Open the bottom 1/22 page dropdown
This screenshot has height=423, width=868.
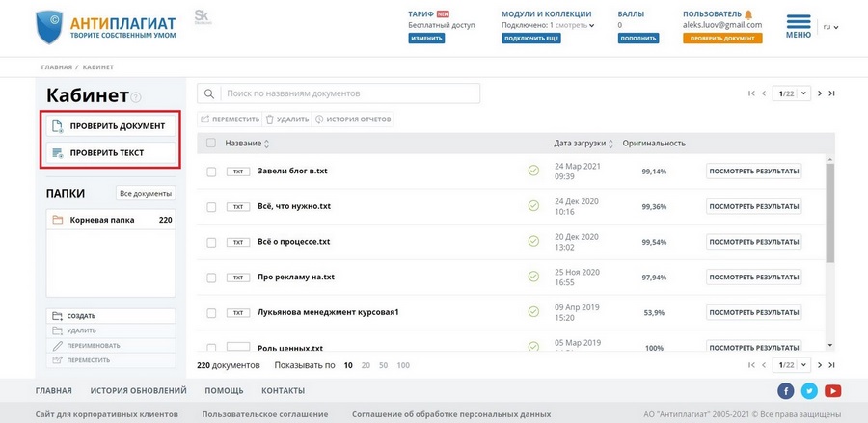click(792, 365)
